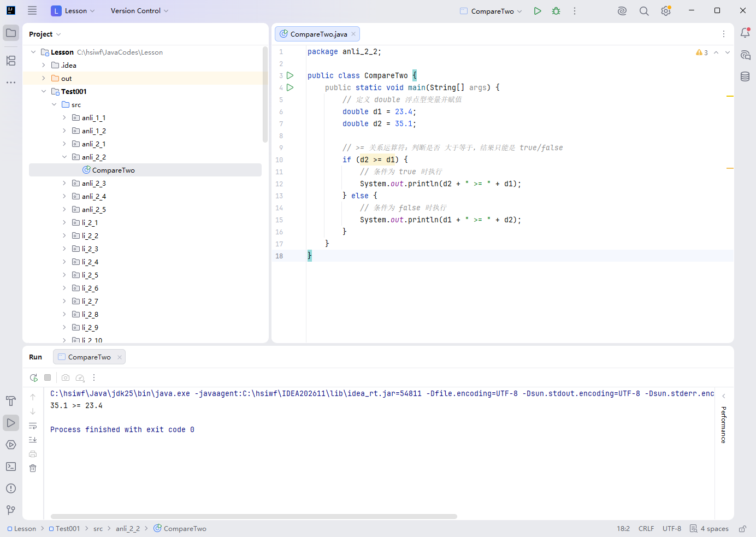This screenshot has height=537, width=756.
Task: Open Version Control dropdown
Action: tap(139, 11)
